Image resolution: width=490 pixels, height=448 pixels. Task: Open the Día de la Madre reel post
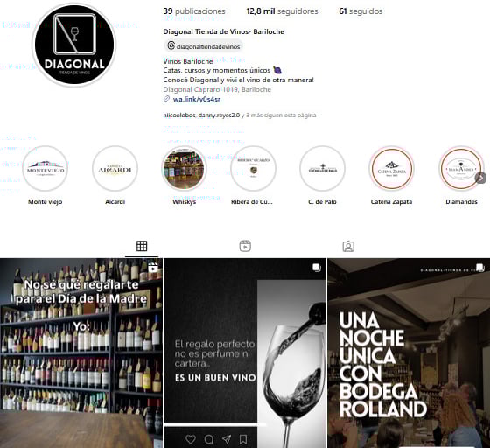(80, 353)
